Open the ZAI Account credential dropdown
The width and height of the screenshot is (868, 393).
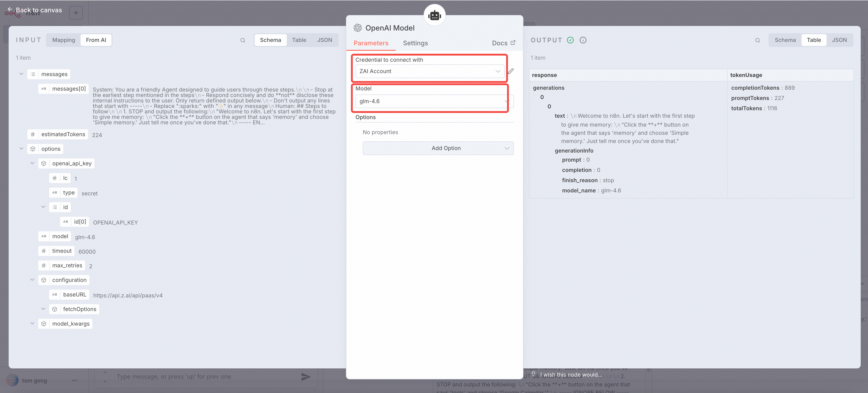point(429,71)
